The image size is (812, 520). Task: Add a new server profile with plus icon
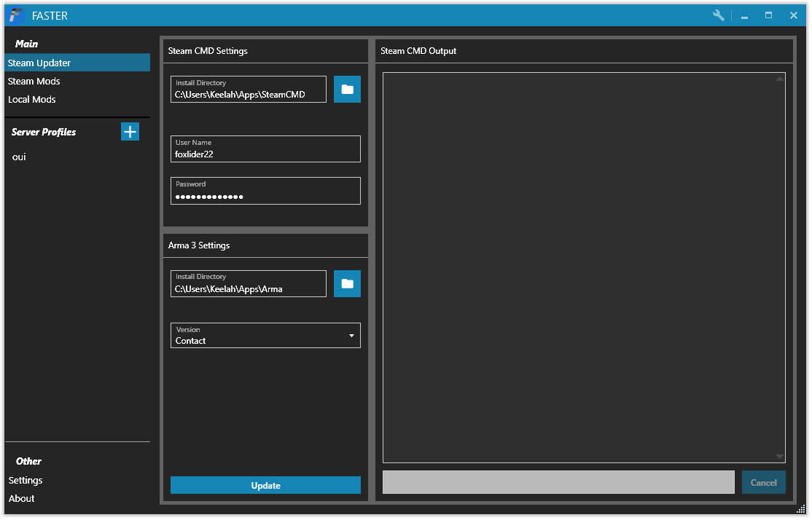click(x=130, y=131)
